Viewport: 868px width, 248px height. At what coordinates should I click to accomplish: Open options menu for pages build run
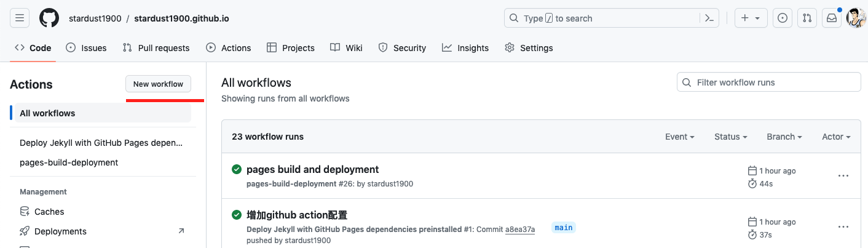click(x=843, y=176)
